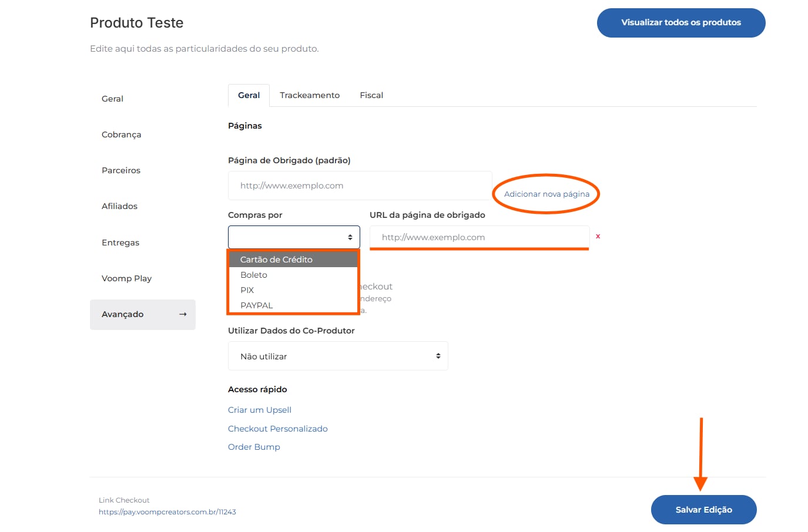Click Adicionar nova página link
The image size is (808, 532).
(x=547, y=194)
